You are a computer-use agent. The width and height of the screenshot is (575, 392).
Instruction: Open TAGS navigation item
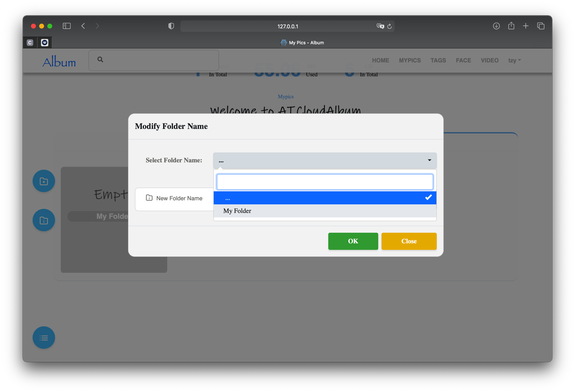438,60
